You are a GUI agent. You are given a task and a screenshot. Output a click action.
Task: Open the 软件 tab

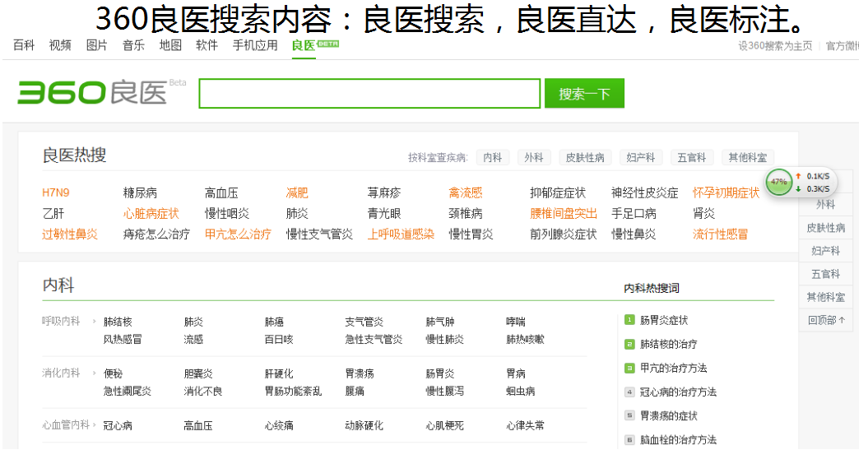click(207, 45)
